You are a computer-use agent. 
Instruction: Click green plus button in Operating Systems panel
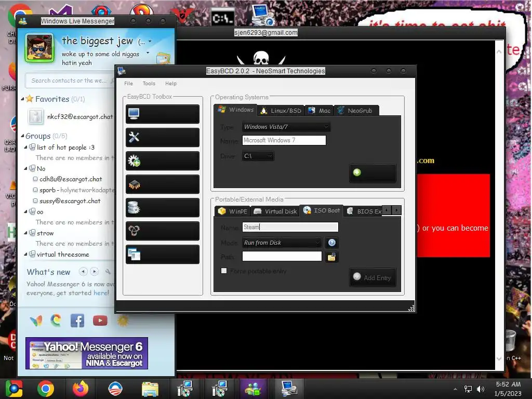coord(373,173)
